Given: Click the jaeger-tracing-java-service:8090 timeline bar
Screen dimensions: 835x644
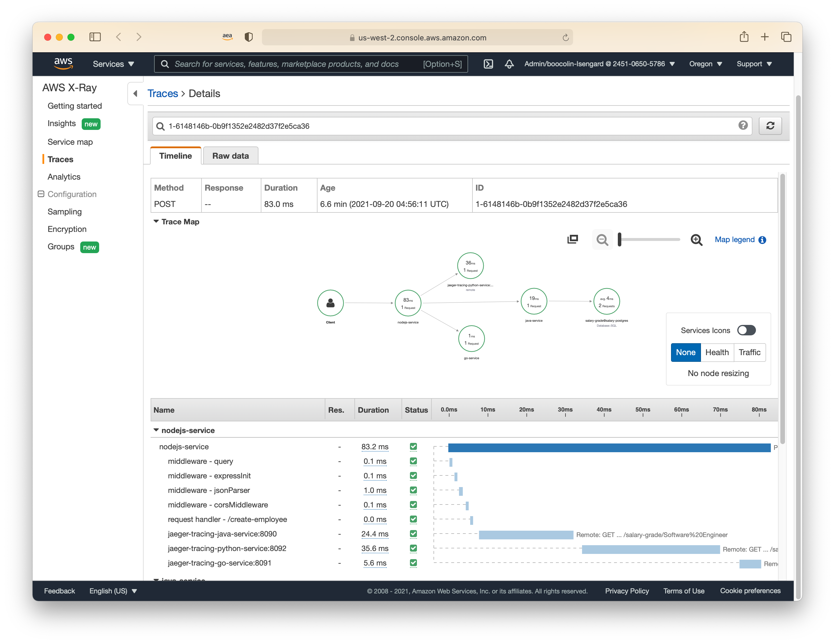Looking at the screenshot, I should 526,535.
